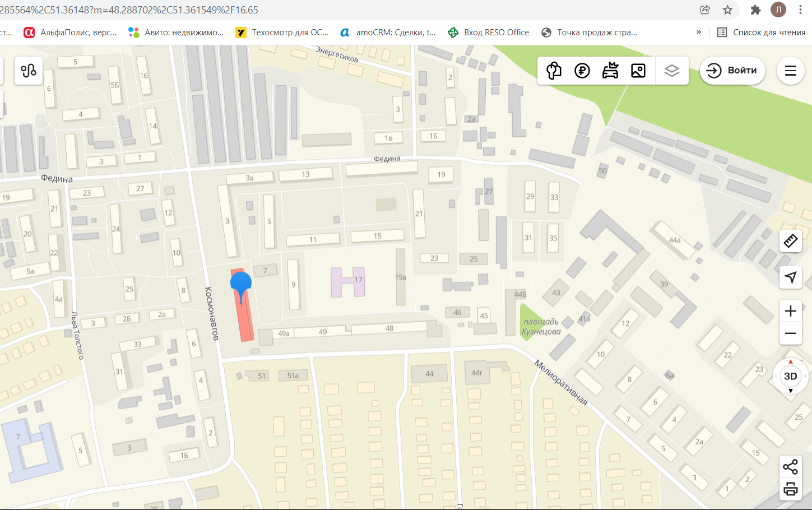Click building 51а on map
The image size is (812, 510).
click(293, 375)
